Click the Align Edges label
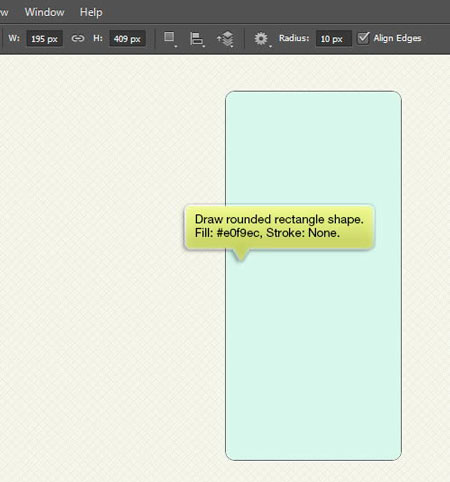The width and height of the screenshot is (450, 482). pyautogui.click(x=397, y=38)
